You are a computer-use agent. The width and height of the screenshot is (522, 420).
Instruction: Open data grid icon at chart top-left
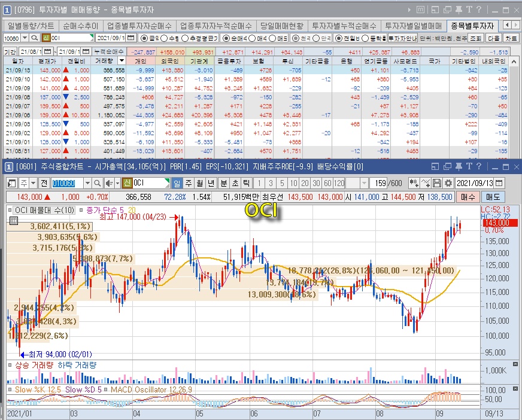14,220
